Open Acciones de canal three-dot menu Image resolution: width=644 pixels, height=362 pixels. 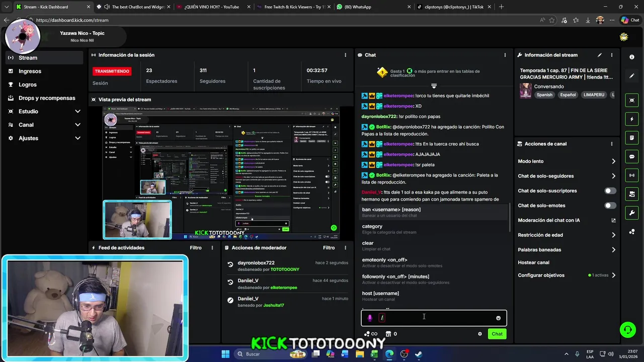[612, 144]
